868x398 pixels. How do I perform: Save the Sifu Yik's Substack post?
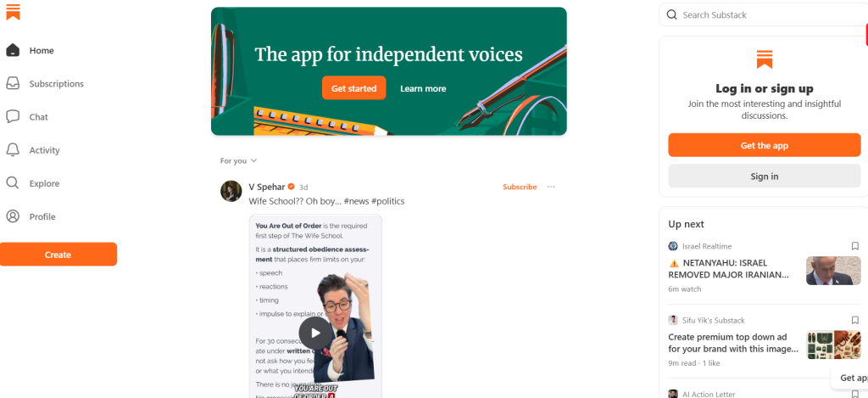854,321
